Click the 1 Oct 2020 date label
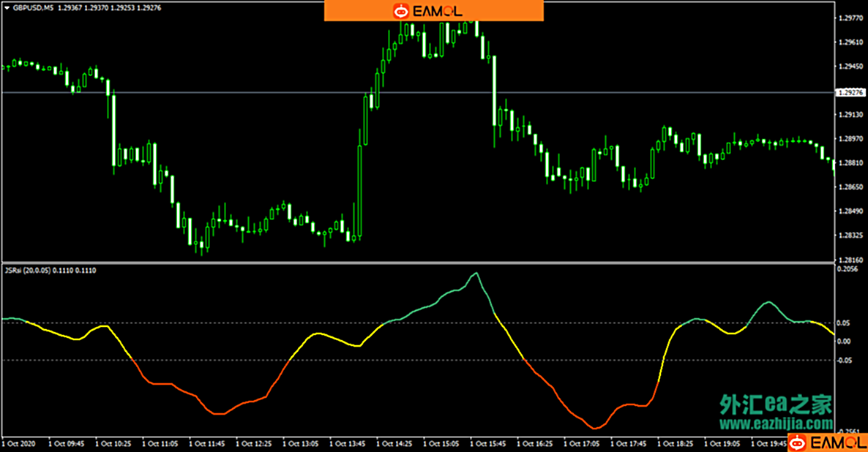Screen dimensions: 868x452 [x=19, y=443]
